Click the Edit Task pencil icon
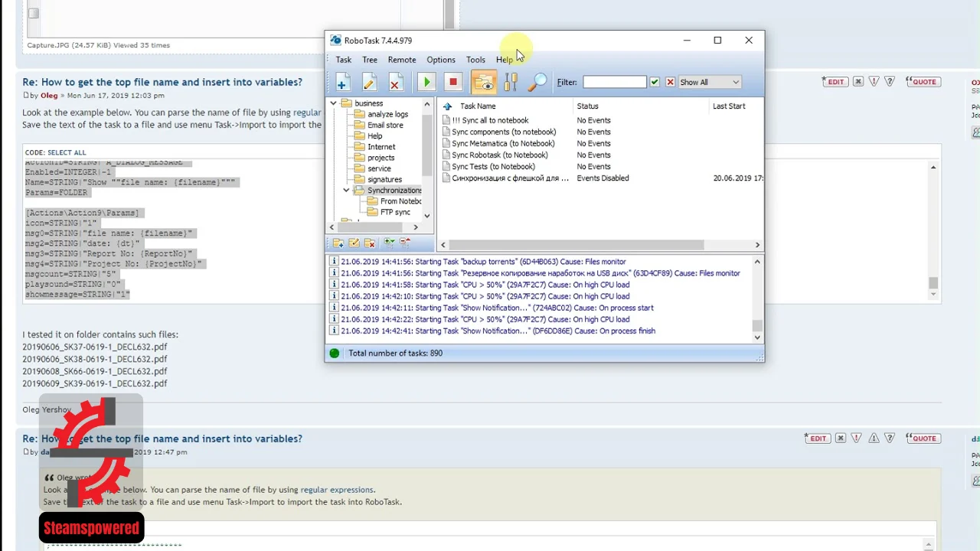 point(369,82)
